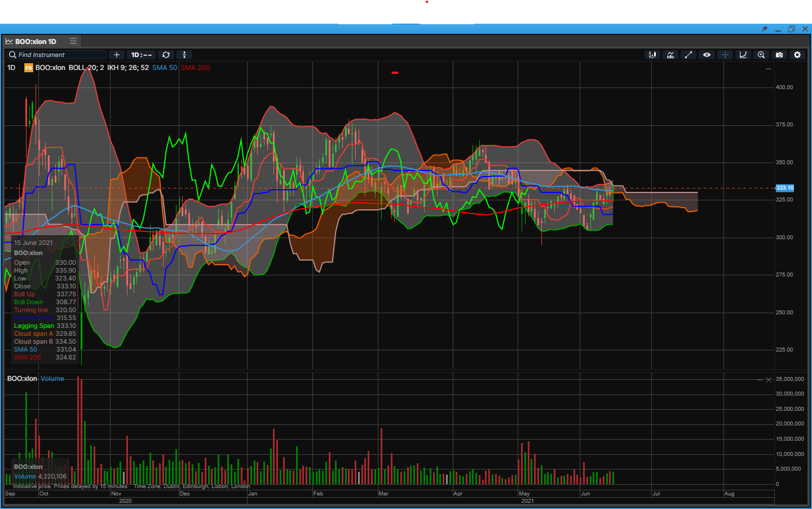Click the BOLL 20; 2 indicator label
The height and width of the screenshot is (509, 812).
click(x=86, y=68)
